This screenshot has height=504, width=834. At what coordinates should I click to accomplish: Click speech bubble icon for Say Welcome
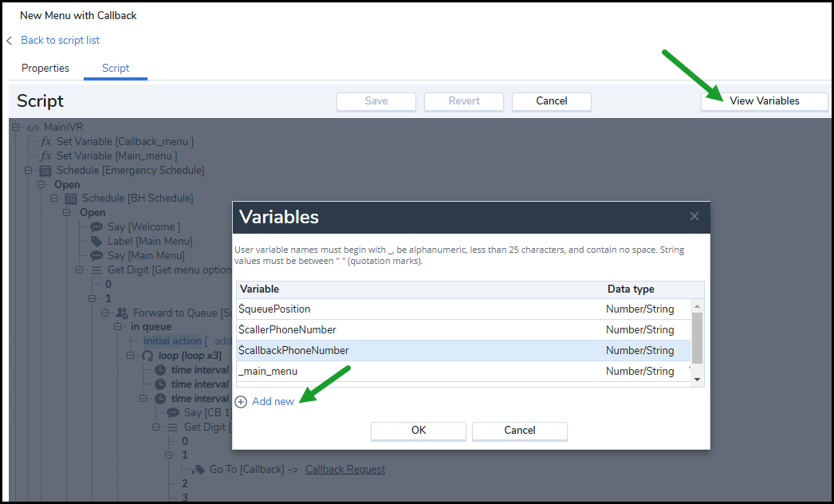96,227
